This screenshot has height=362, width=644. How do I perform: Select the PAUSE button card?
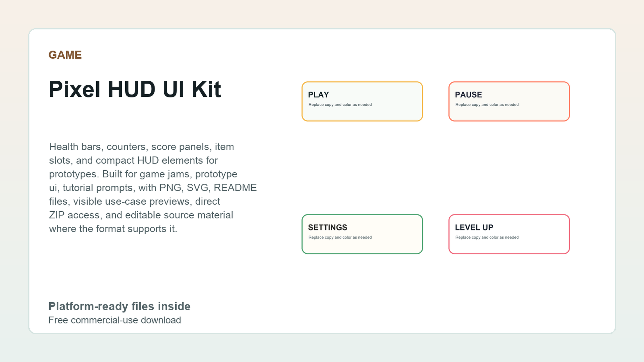(x=509, y=101)
